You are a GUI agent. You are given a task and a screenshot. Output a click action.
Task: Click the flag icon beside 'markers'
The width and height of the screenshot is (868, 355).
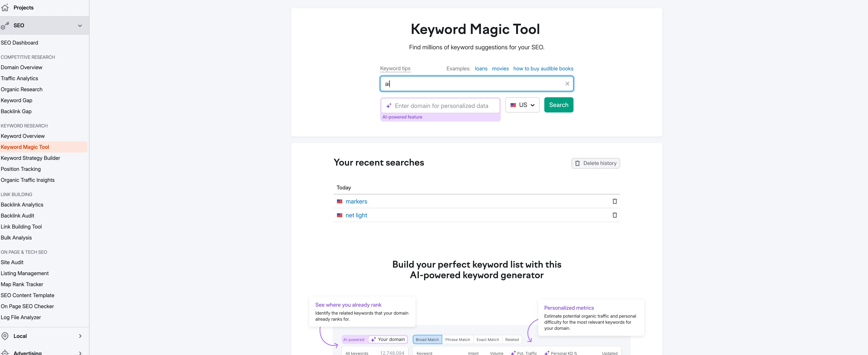(340, 202)
